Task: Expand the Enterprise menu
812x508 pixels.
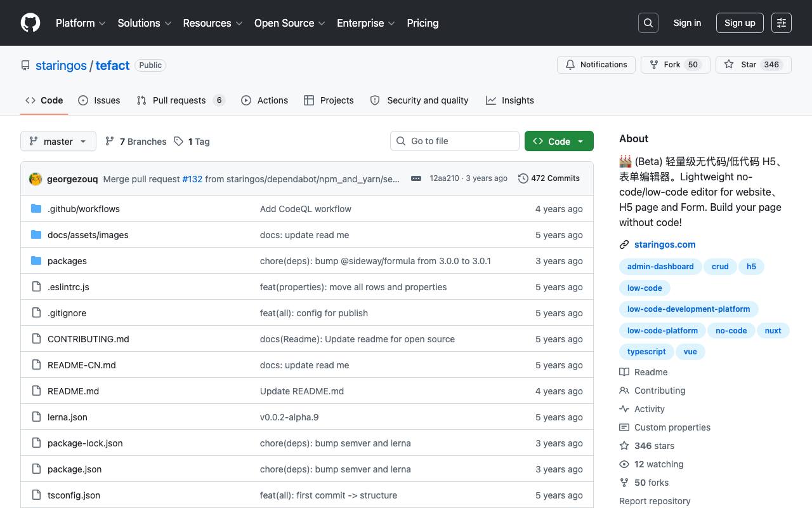Action: click(366, 23)
